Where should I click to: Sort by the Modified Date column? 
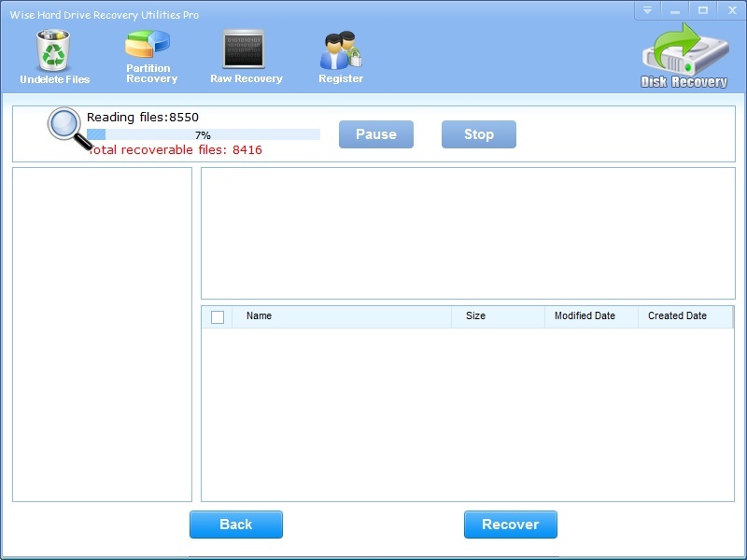(591, 316)
